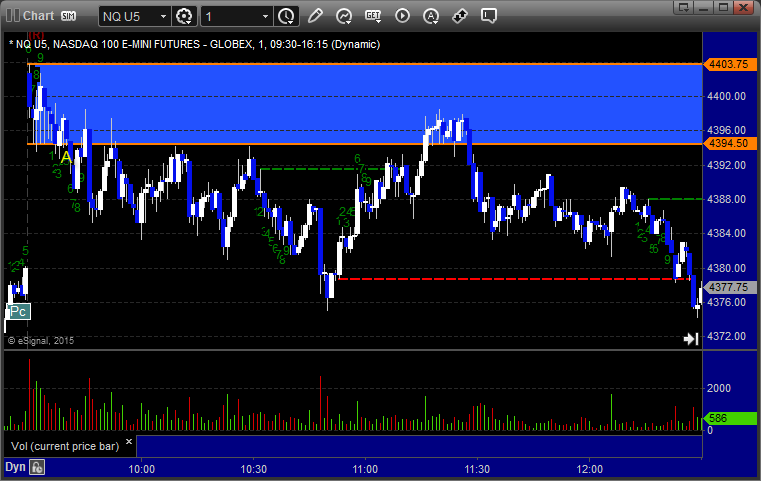Click the chart title NQ U5 NASDAQ text
761x481 pixels.
pos(195,44)
